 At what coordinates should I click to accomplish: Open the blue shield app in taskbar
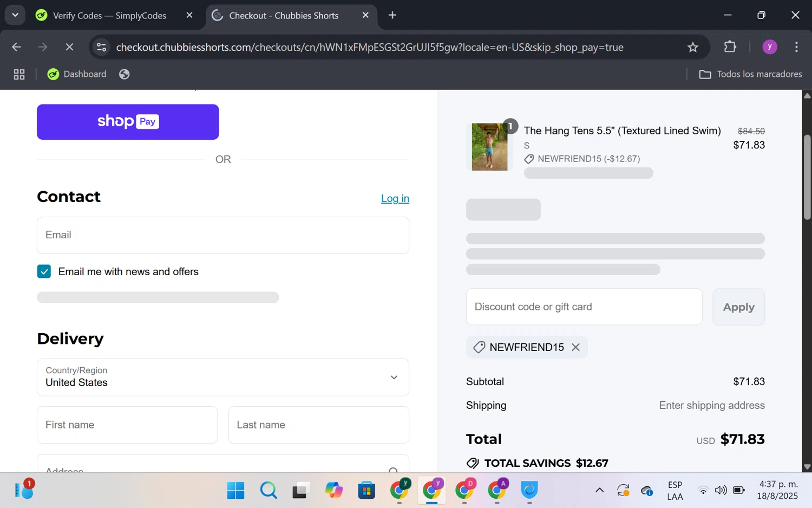tap(529, 490)
